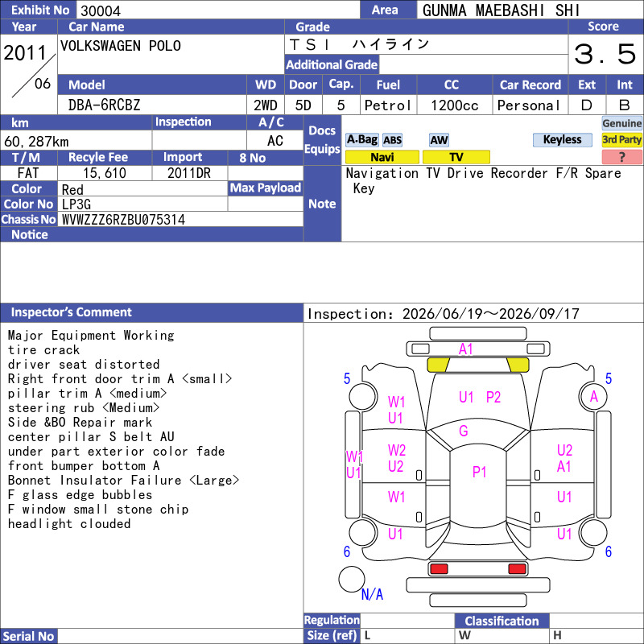Click interior grade B
This screenshot has height=644, width=644.
[x=625, y=105]
